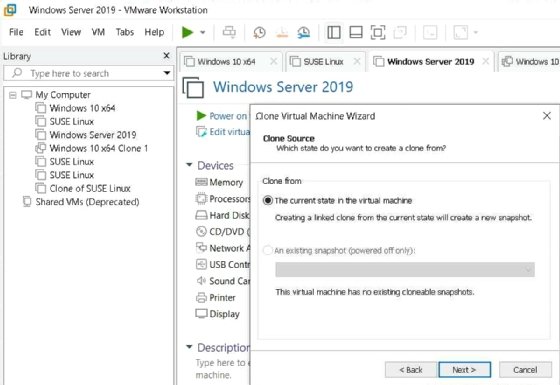
Task: Select Clone of SUSE Linux in library
Action: pyautogui.click(x=90, y=188)
